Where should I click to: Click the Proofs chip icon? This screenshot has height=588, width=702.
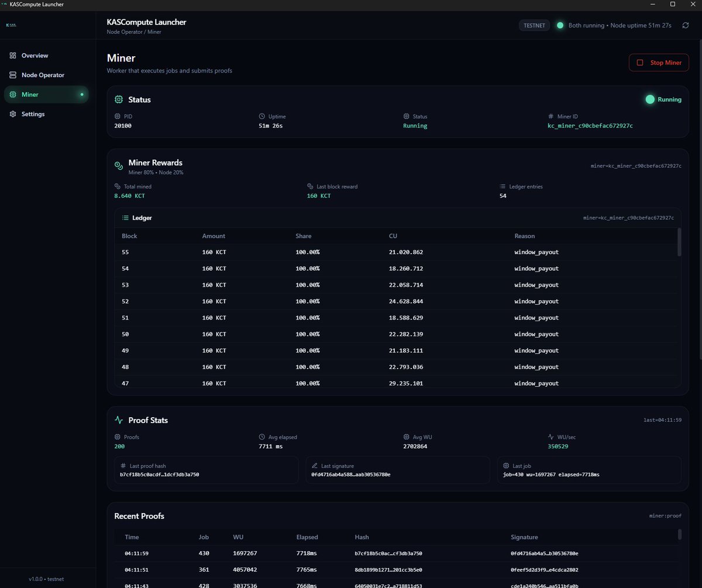pyautogui.click(x=117, y=437)
